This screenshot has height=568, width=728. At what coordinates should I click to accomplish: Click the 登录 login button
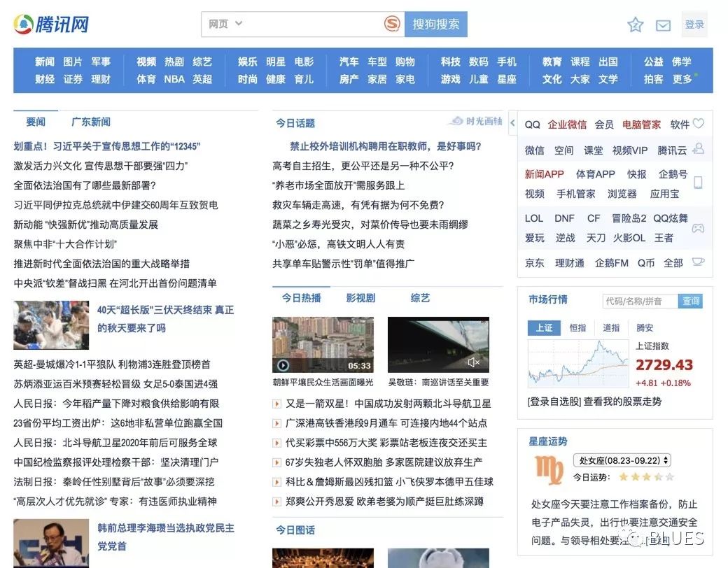[694, 24]
